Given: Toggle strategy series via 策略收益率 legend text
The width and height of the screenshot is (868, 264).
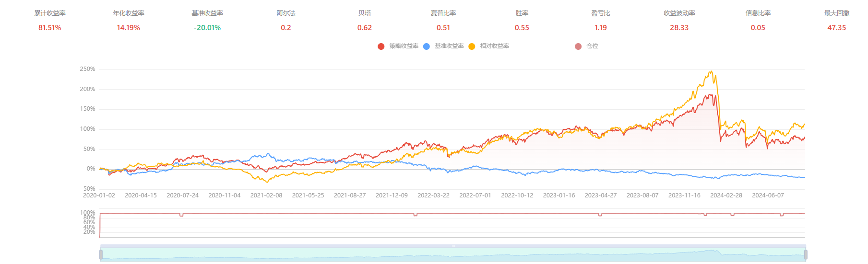Looking at the screenshot, I should tap(404, 46).
